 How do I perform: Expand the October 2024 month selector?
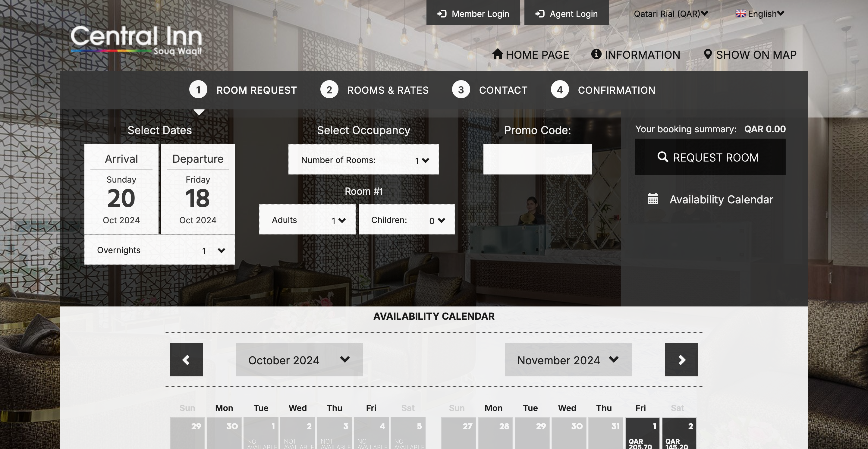299,359
